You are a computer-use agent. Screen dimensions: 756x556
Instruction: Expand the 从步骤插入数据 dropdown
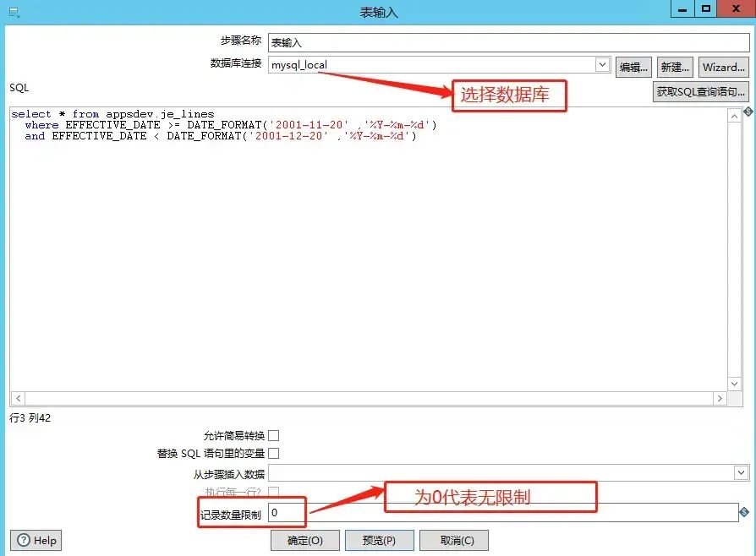(x=741, y=472)
